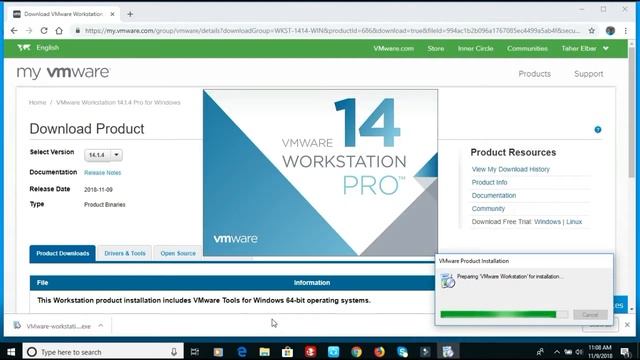The image size is (640, 360).
Task: Click the taskbar clock showing 11:08 AM
Action: point(600,352)
